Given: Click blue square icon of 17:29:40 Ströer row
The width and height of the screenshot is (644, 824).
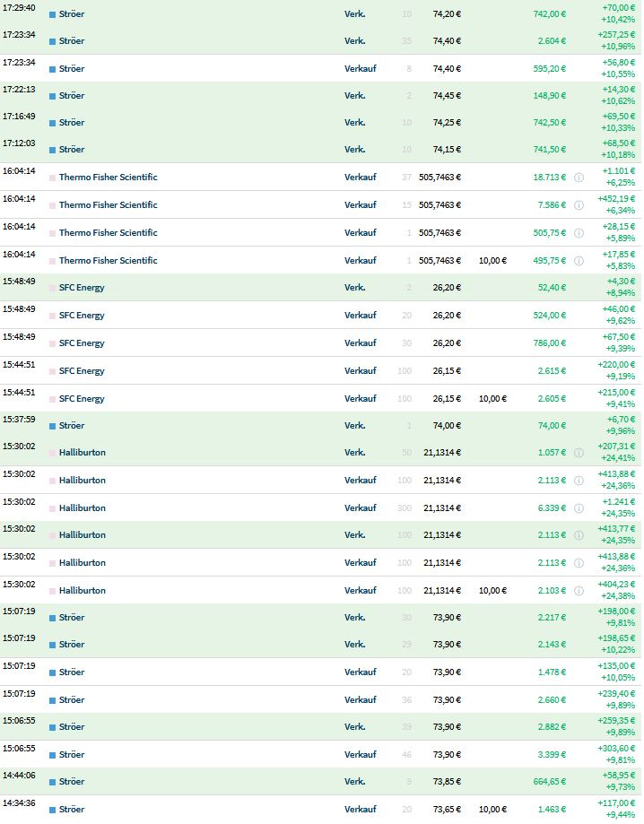Looking at the screenshot, I should point(52,15).
